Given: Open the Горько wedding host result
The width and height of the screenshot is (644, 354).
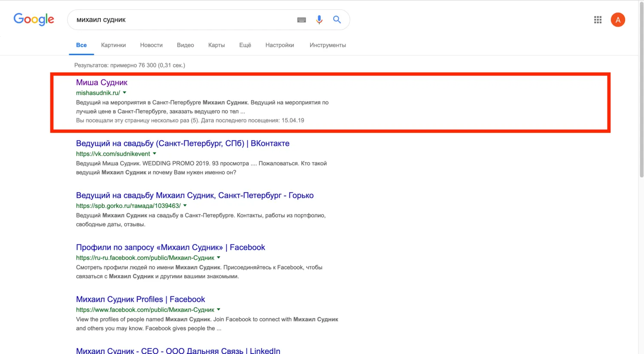Looking at the screenshot, I should tap(194, 195).
